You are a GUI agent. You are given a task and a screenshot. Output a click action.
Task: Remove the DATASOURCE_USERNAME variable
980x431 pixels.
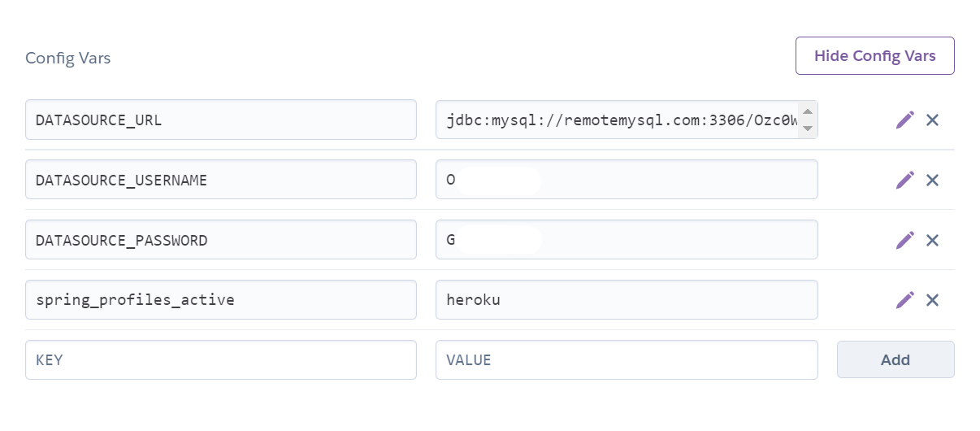tap(932, 180)
